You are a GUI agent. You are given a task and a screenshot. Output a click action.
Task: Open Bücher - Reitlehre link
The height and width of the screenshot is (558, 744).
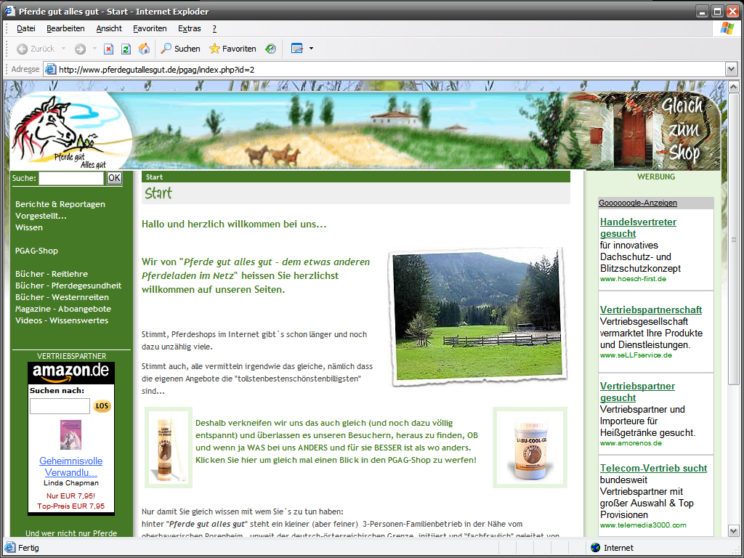coord(51,274)
